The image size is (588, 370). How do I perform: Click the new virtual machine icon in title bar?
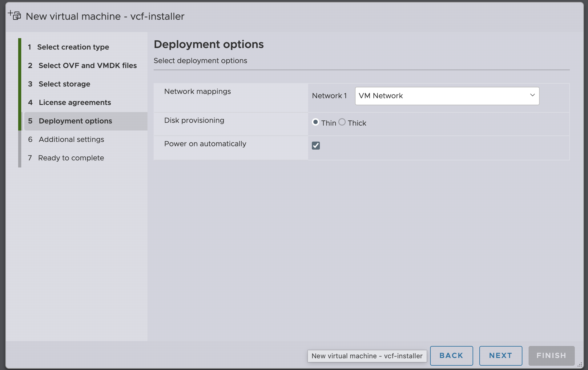pyautogui.click(x=14, y=15)
